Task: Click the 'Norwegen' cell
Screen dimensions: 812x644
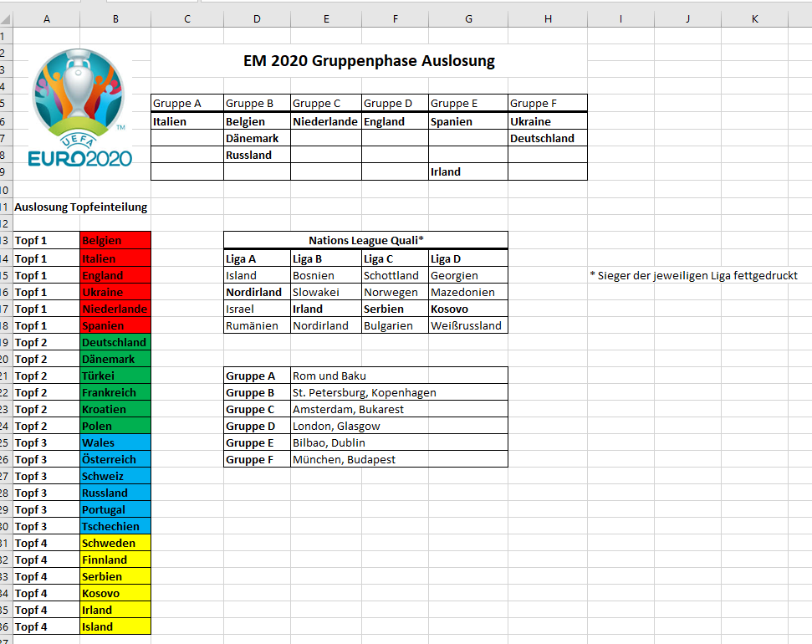Action: point(395,292)
